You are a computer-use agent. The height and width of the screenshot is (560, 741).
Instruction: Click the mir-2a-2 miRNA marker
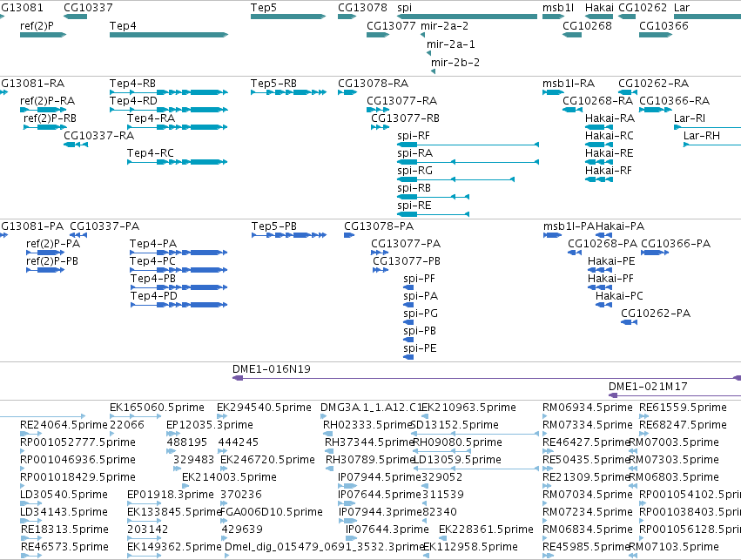point(422,35)
